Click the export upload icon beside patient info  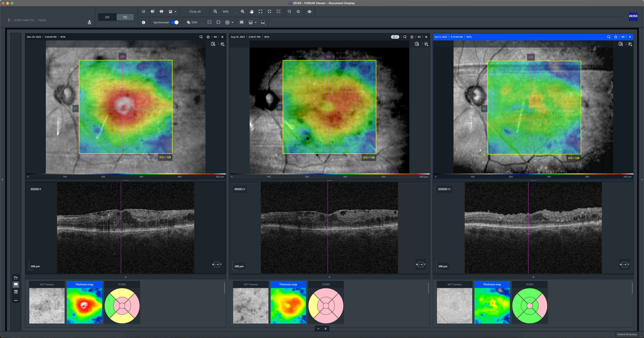click(89, 22)
